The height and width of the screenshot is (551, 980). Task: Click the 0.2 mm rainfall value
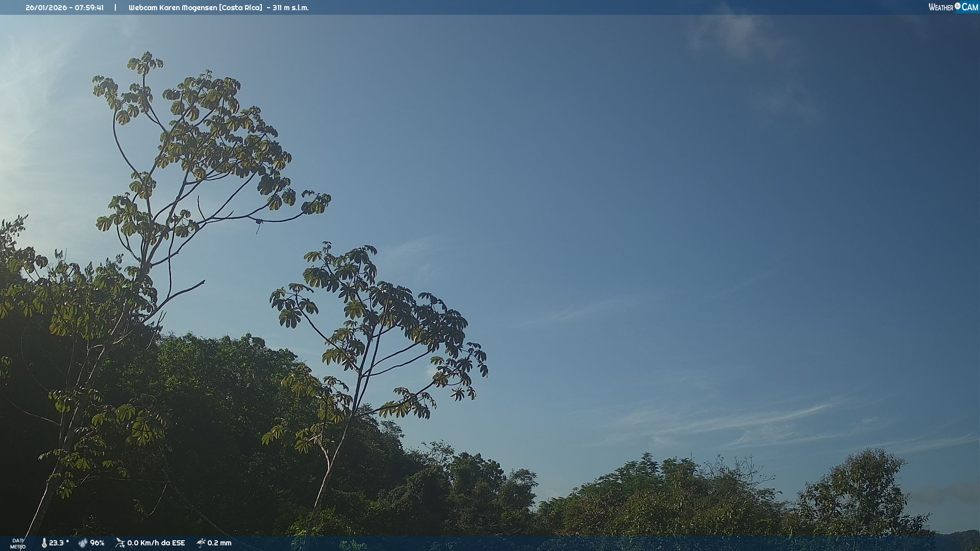219,543
